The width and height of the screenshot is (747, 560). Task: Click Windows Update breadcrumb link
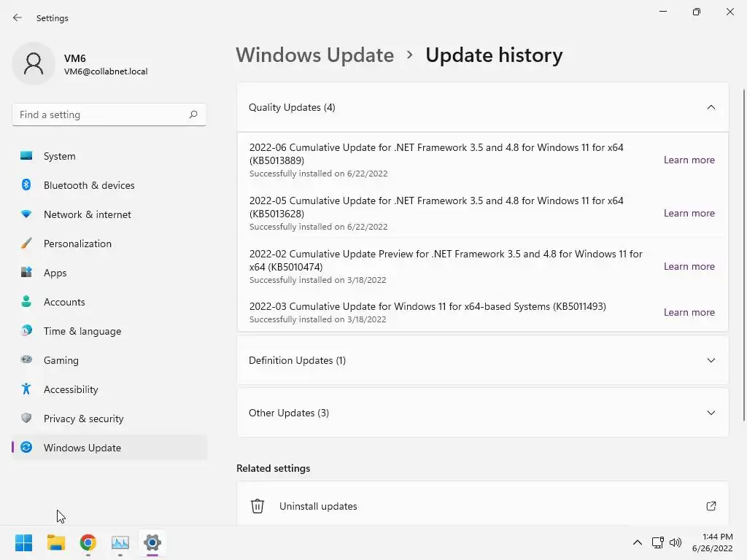tap(315, 55)
